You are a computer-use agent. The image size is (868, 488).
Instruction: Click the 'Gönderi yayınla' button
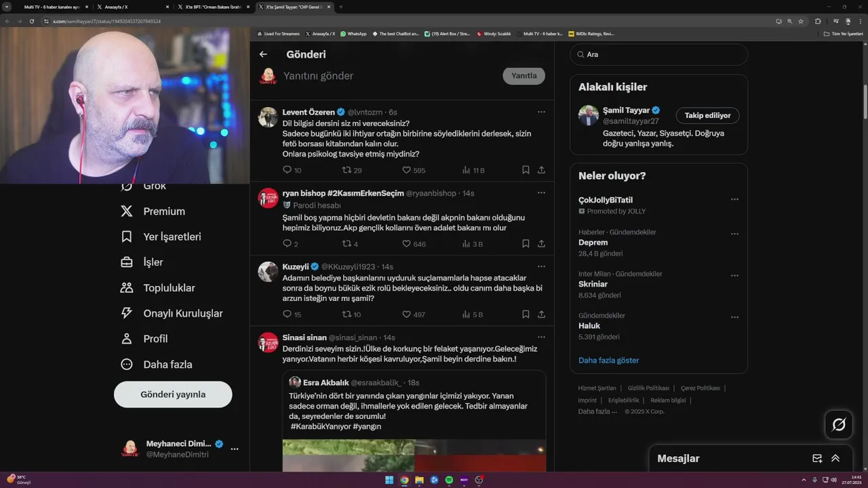tap(173, 394)
